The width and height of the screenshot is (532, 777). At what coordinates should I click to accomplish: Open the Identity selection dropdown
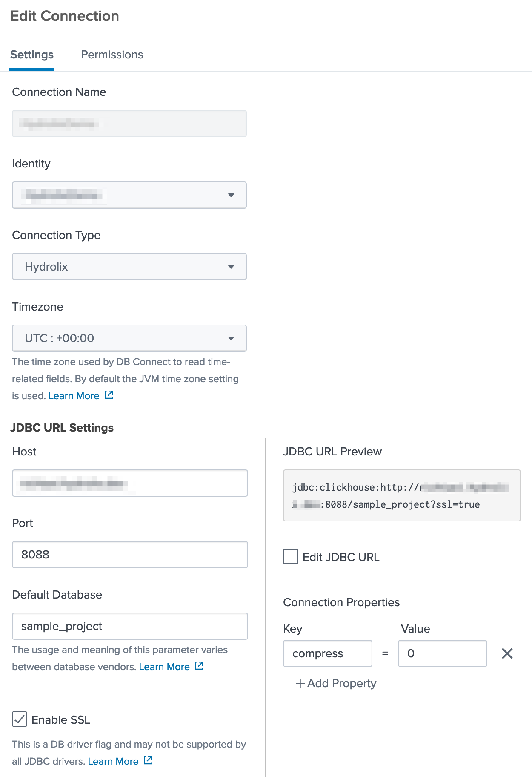129,195
